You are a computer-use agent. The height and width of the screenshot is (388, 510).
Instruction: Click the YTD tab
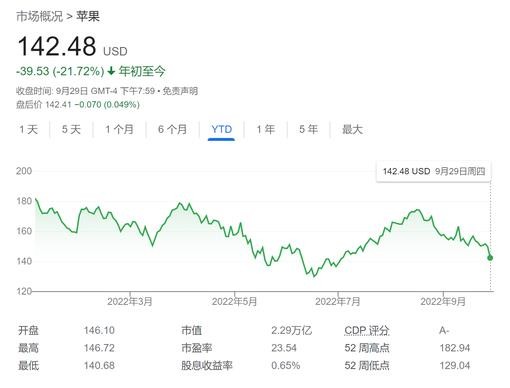click(222, 129)
